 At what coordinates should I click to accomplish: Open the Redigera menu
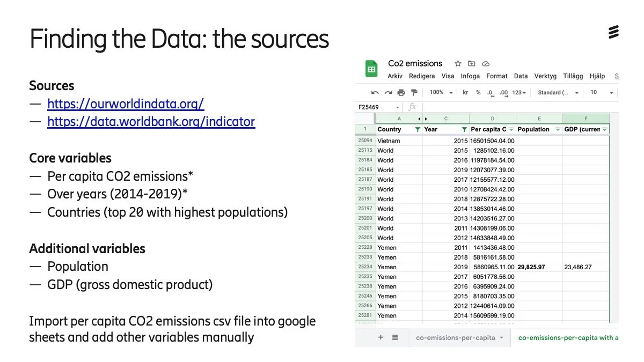click(x=422, y=76)
